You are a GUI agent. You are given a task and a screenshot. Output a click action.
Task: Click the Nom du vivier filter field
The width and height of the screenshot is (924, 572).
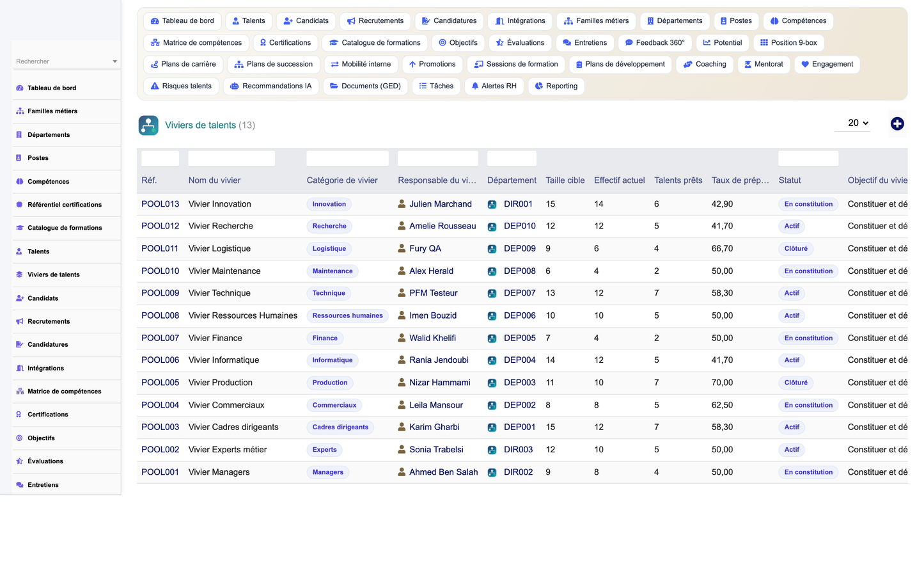tap(231, 159)
